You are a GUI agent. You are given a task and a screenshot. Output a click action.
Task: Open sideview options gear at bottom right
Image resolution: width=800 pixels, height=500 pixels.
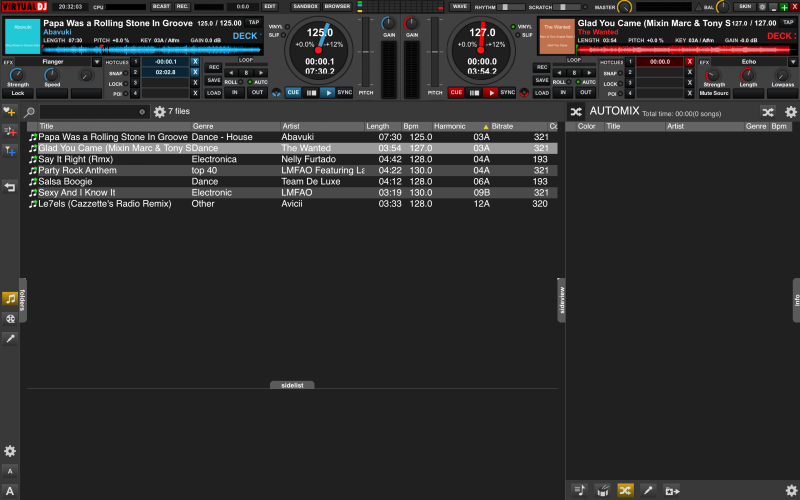(x=791, y=491)
